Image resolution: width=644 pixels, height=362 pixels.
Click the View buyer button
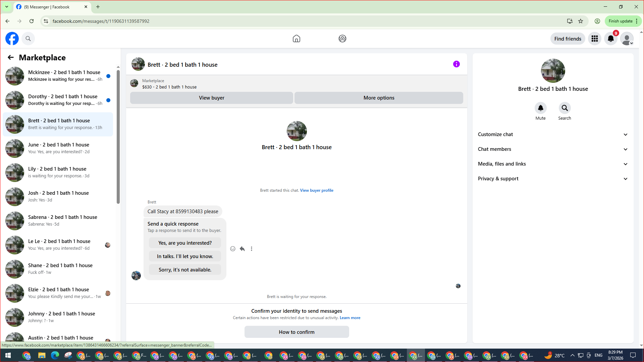(x=211, y=98)
